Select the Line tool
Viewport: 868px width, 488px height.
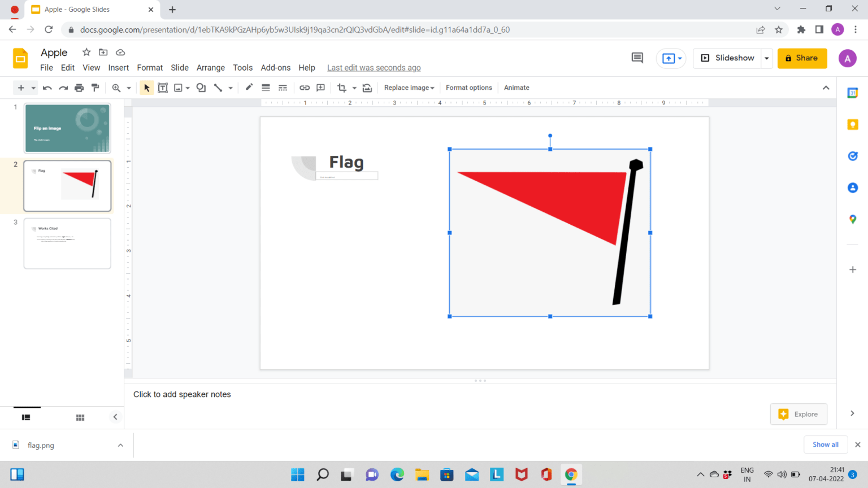point(219,88)
